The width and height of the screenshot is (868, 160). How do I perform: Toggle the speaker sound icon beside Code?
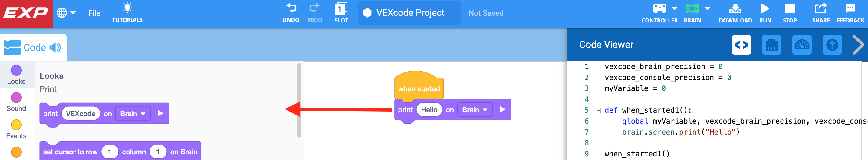(x=55, y=48)
